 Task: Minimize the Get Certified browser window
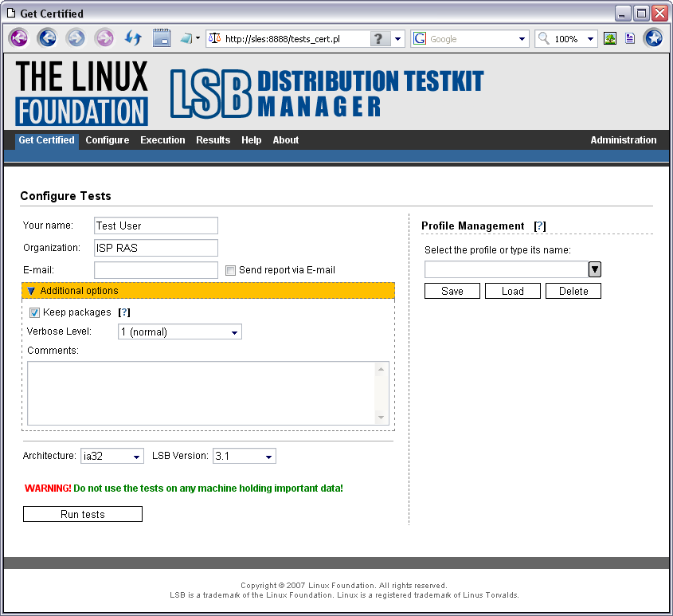[x=623, y=14]
